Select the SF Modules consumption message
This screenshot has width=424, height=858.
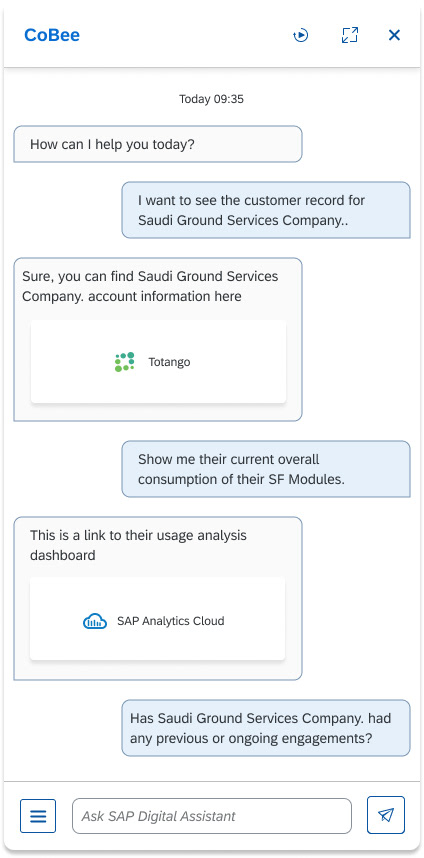coord(266,469)
